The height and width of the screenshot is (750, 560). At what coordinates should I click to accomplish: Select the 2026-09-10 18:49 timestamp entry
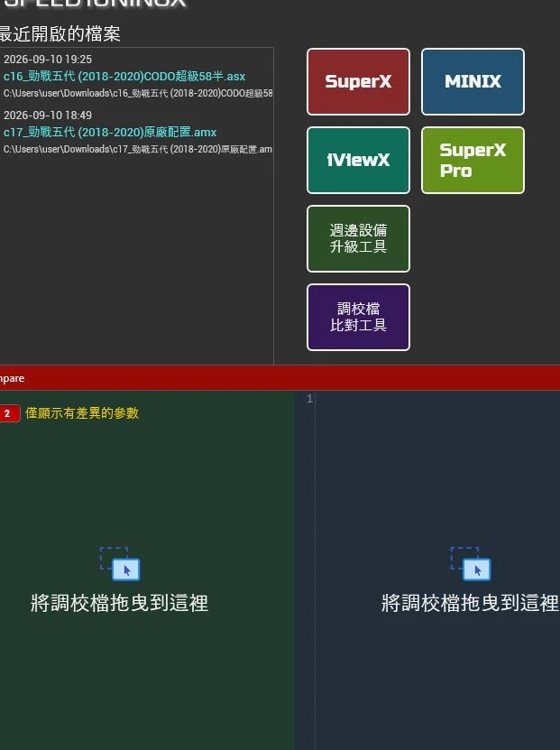point(48,116)
